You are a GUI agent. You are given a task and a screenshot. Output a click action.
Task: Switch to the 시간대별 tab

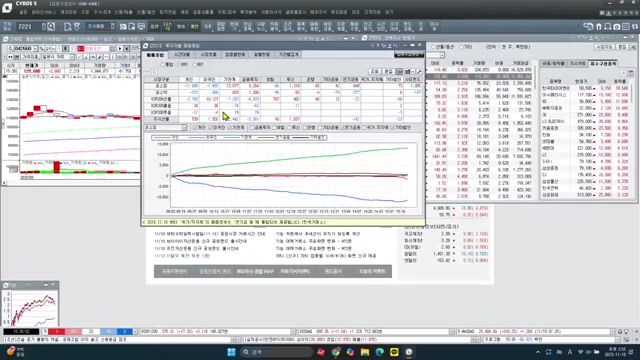click(x=182, y=54)
